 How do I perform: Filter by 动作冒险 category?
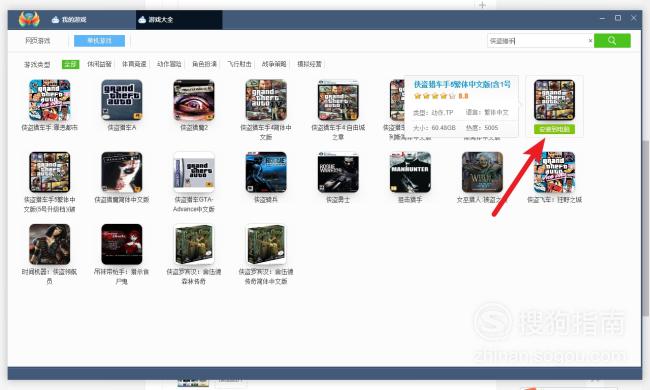169,64
